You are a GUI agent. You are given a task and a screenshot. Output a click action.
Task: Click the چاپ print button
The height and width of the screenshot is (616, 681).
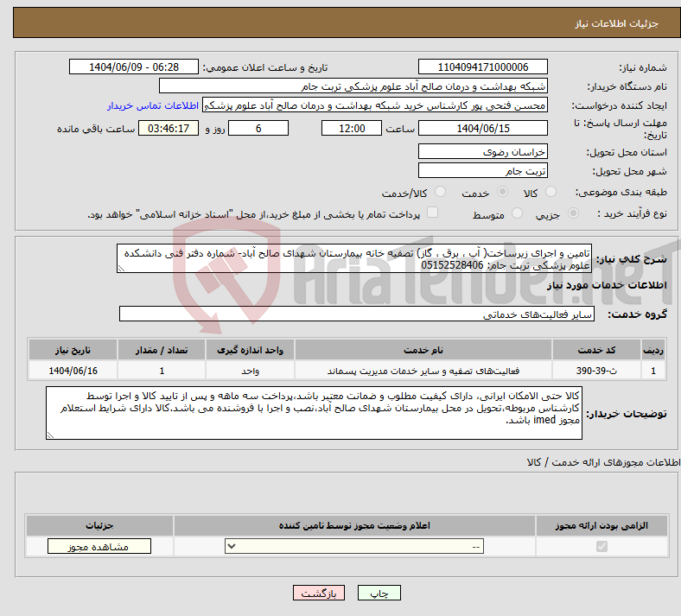379,593
